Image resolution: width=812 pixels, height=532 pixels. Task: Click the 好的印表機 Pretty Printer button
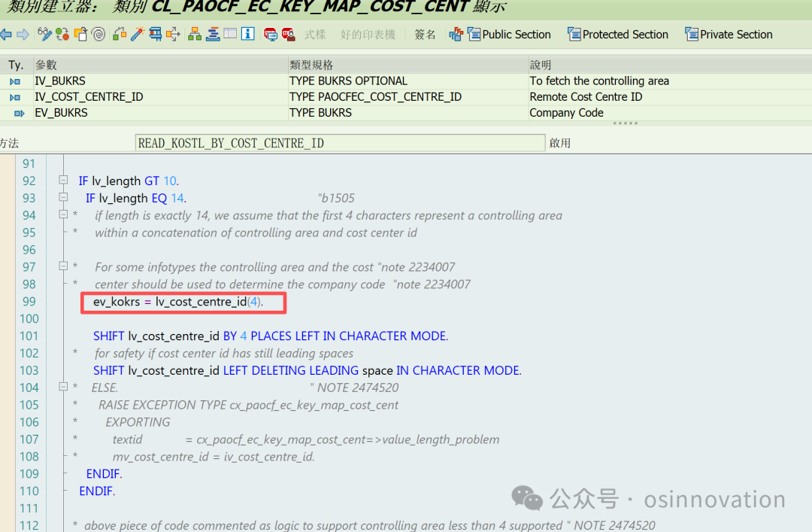(368, 35)
